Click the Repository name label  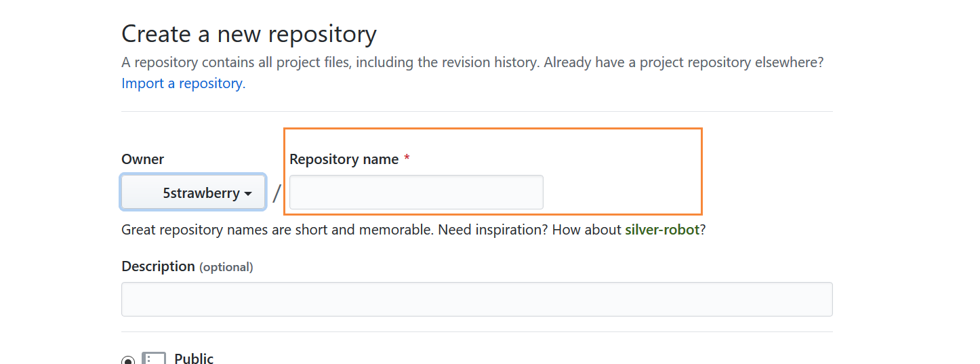[x=344, y=159]
